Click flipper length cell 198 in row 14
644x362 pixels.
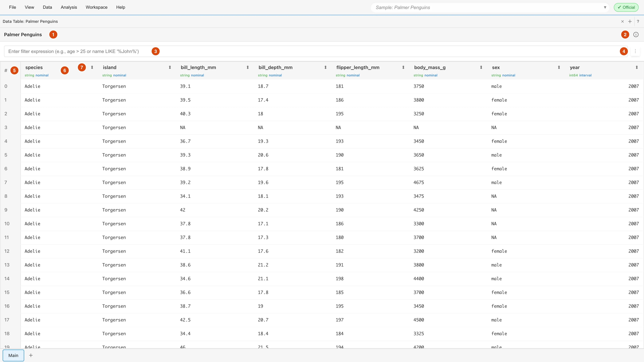(339, 279)
